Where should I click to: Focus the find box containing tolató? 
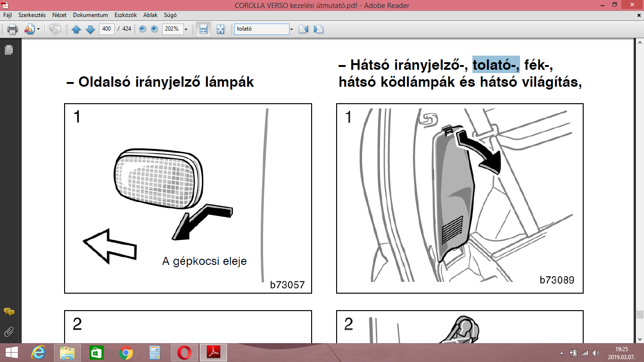click(x=262, y=29)
